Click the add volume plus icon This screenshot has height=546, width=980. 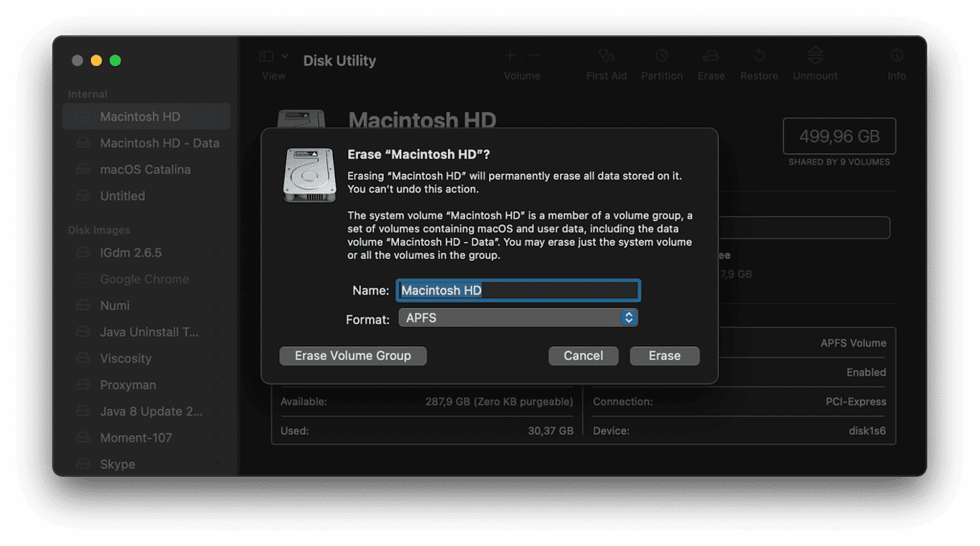point(509,56)
